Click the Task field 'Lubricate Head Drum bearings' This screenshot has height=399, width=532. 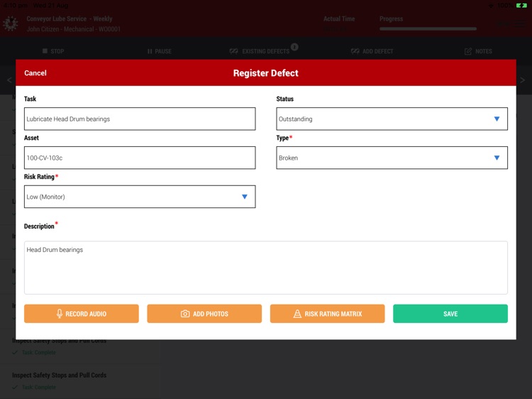140,119
